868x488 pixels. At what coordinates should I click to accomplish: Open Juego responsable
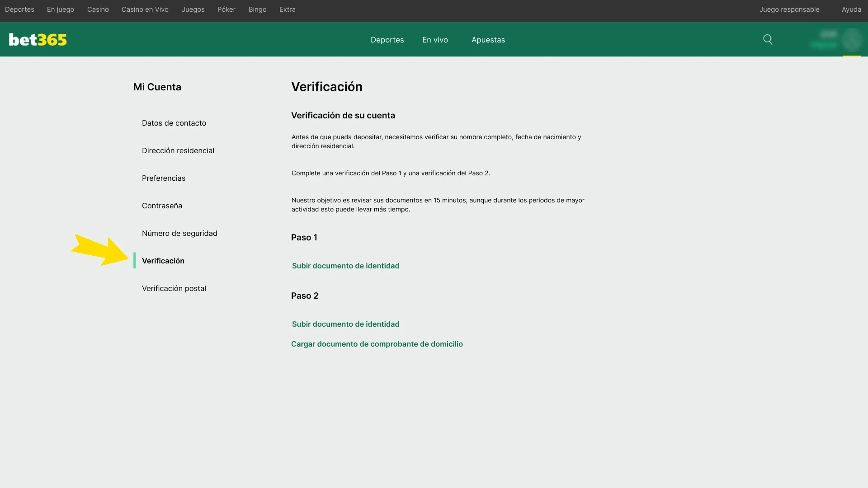click(789, 9)
